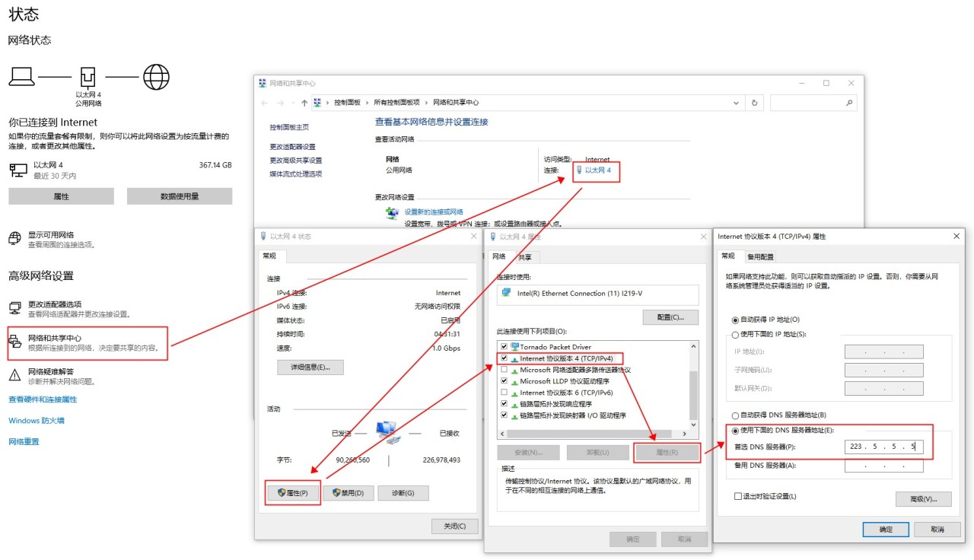The image size is (974, 560).
Task: Click the back arrow in Network and Sharing Center
Action: 265,103
